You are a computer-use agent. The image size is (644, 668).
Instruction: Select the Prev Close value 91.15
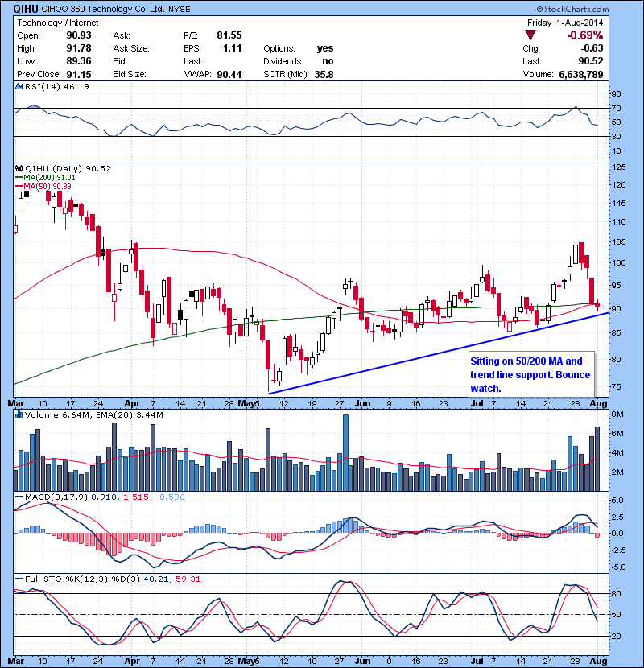pos(79,74)
